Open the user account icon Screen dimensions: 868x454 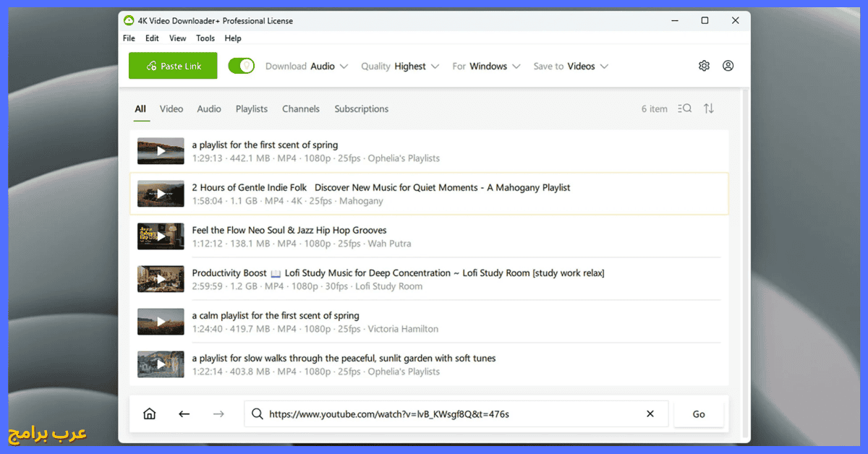[728, 66]
